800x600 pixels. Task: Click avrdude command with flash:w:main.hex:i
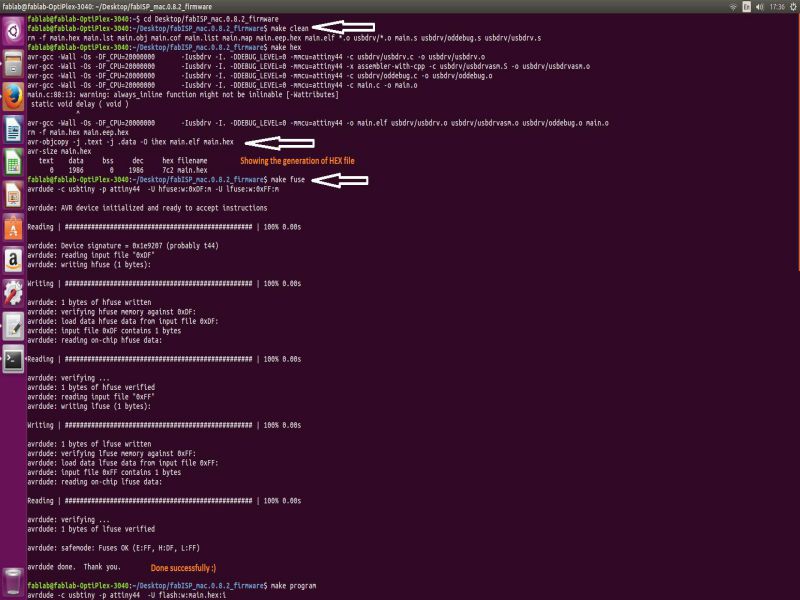tap(127, 595)
